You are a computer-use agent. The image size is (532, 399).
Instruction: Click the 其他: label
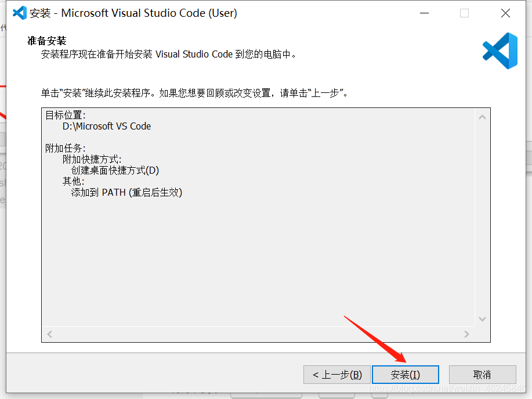click(x=73, y=181)
